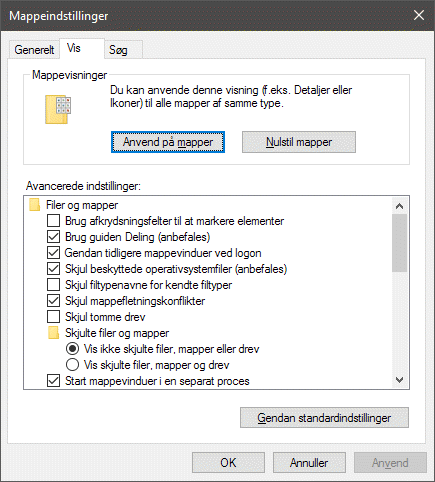The height and width of the screenshot is (482, 435).
Task: Select 'Vis ikke skjulte filer' radio button
Action: click(x=72, y=349)
